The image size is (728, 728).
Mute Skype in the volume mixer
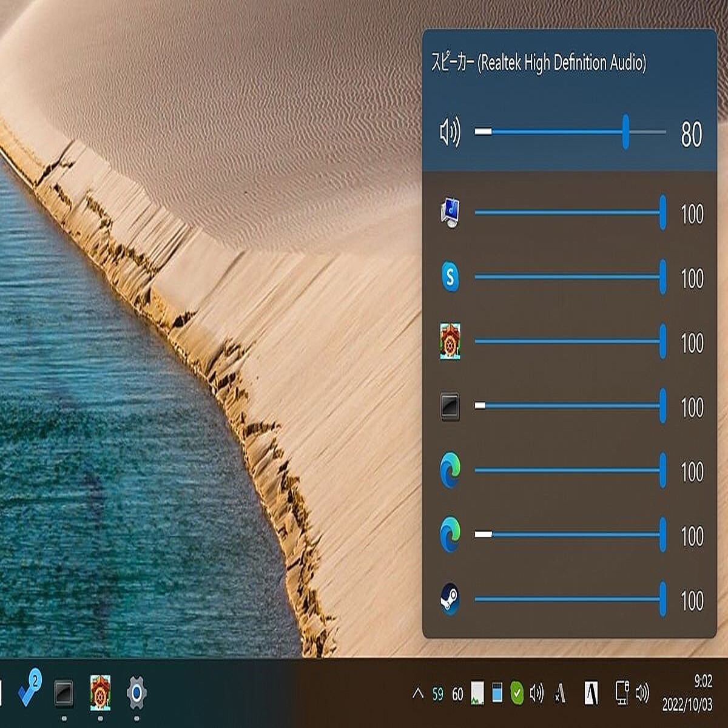click(x=450, y=277)
